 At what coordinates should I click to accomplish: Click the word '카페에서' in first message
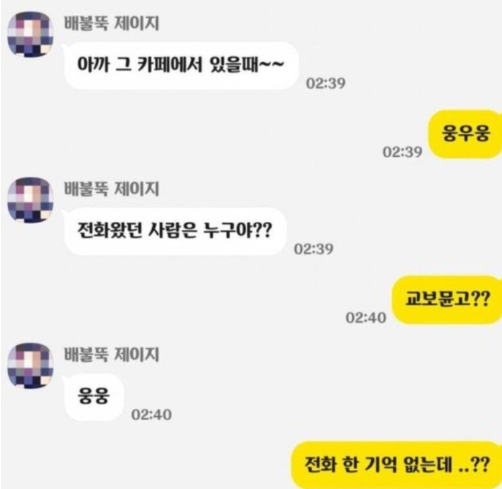pos(170,64)
